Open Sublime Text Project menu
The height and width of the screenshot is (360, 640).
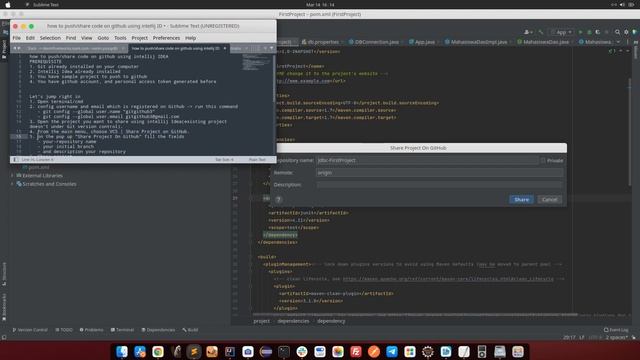[x=140, y=38]
